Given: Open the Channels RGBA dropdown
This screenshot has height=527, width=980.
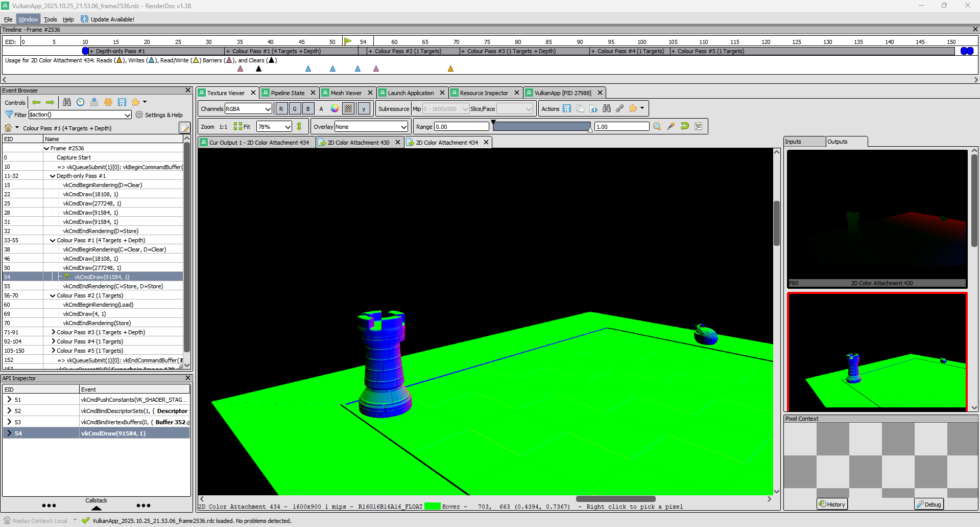Looking at the screenshot, I should [x=248, y=108].
